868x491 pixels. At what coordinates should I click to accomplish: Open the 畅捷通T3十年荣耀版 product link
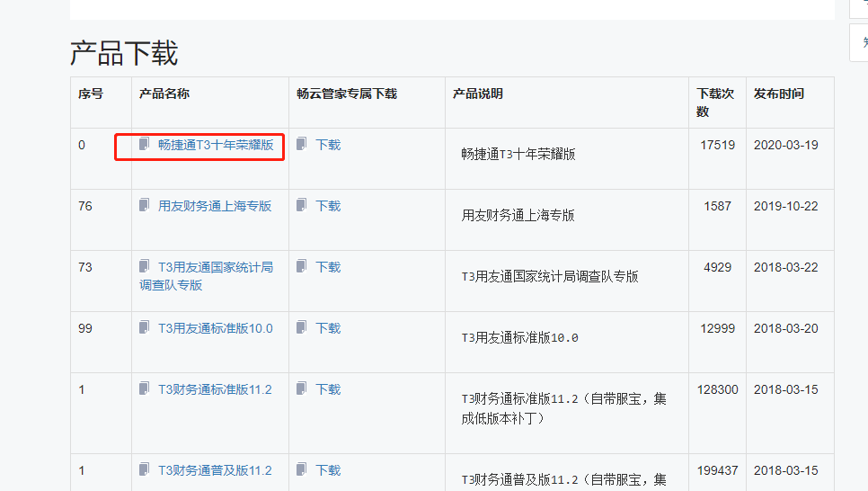216,145
